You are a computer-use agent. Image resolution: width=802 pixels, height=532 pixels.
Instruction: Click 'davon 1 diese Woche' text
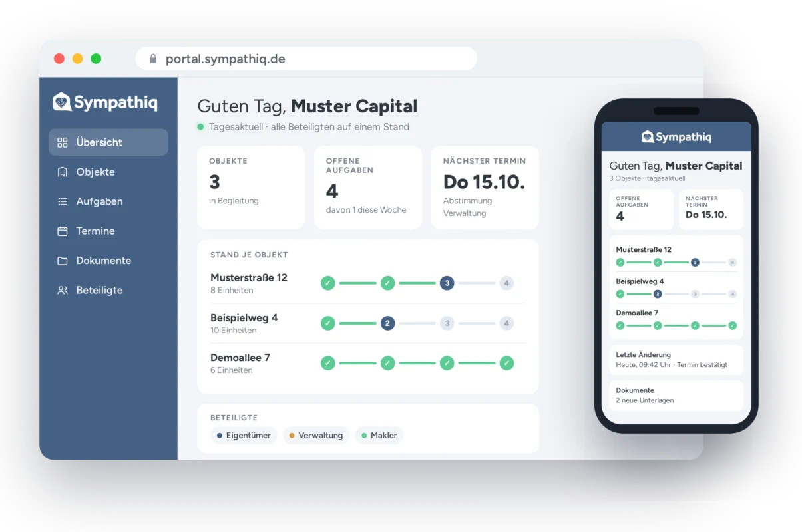point(366,210)
